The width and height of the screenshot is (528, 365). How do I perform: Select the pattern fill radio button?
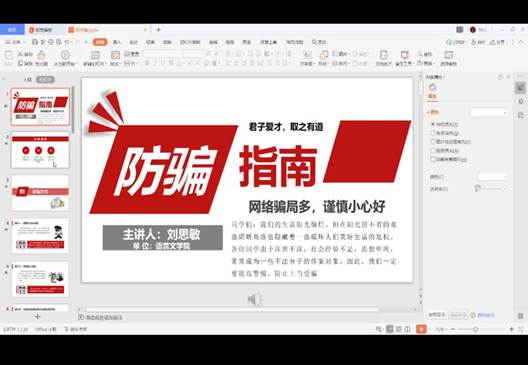point(433,151)
